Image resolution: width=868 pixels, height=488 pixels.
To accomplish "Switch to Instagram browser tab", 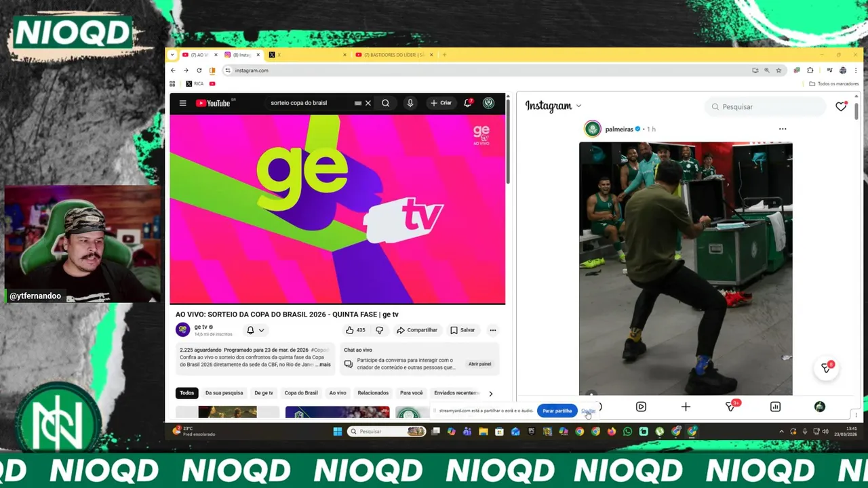I will [x=243, y=55].
